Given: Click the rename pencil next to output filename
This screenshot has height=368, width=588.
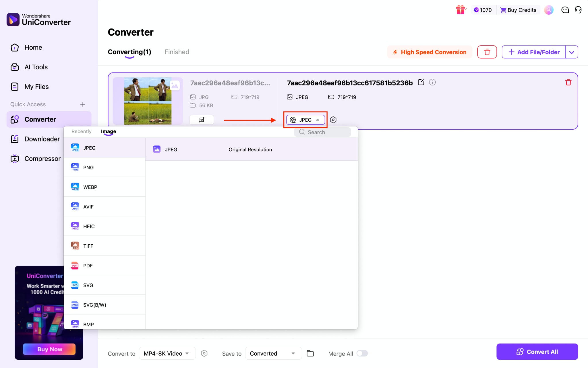Looking at the screenshot, I should pos(421,82).
